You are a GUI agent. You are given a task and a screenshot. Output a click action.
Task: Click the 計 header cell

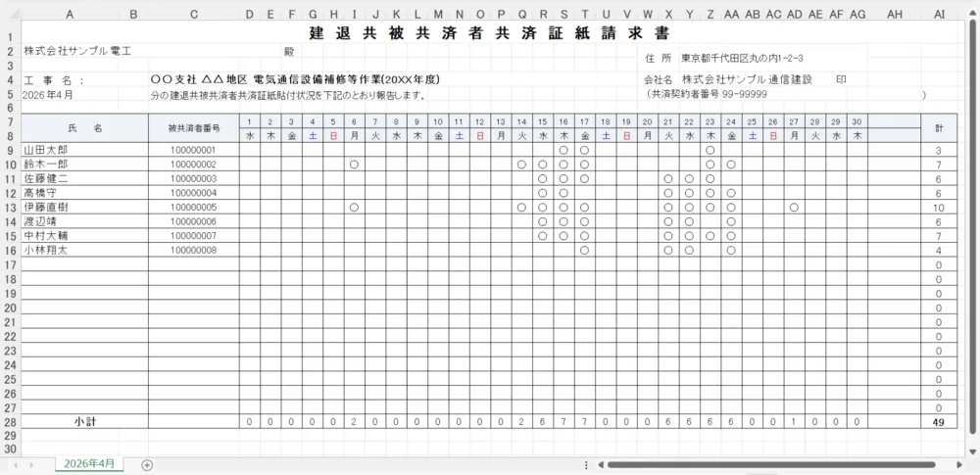(x=938, y=128)
